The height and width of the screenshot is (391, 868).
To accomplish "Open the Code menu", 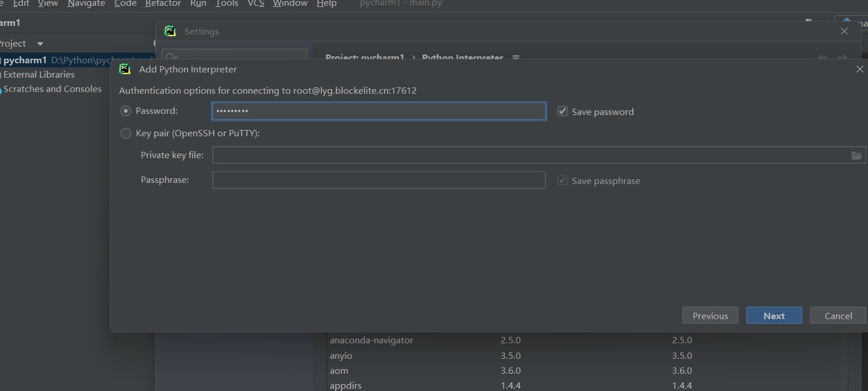I will pos(125,3).
